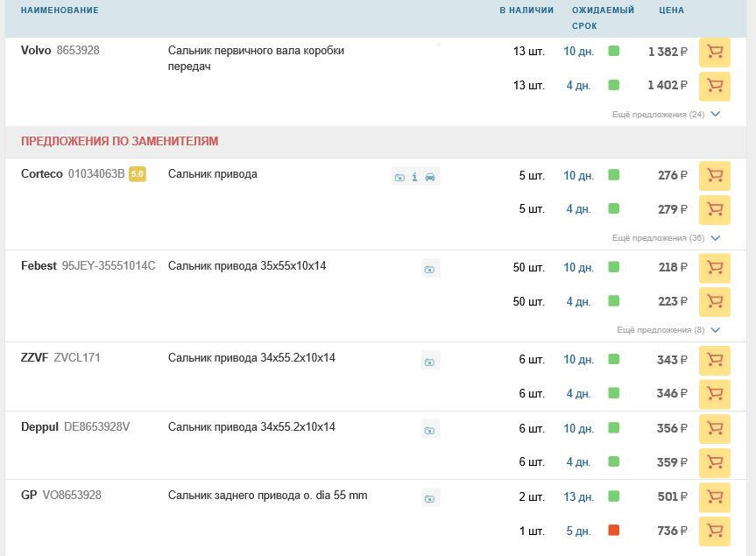The height and width of the screenshot is (556, 756).
Task: Open ZZVF part number ZVCL171
Action: (77, 358)
